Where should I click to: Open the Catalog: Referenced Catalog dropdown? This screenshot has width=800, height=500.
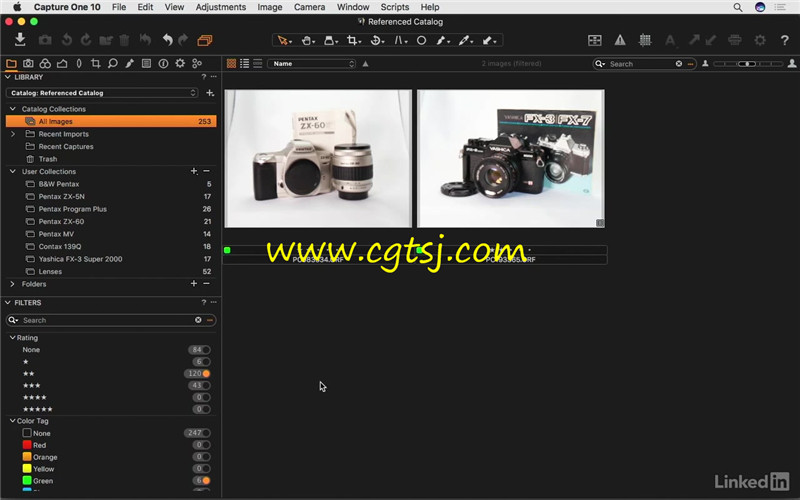(x=102, y=93)
